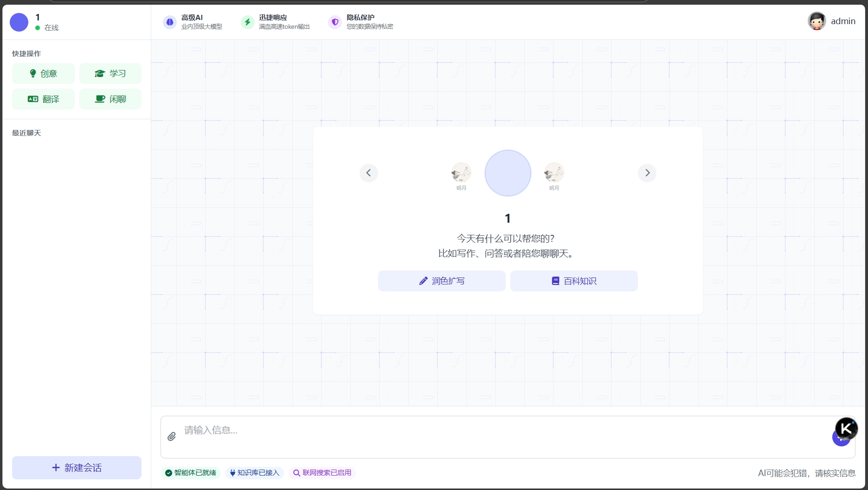Click the shield 隐私保护 icon
The width and height of the screenshot is (868, 490).
point(335,22)
